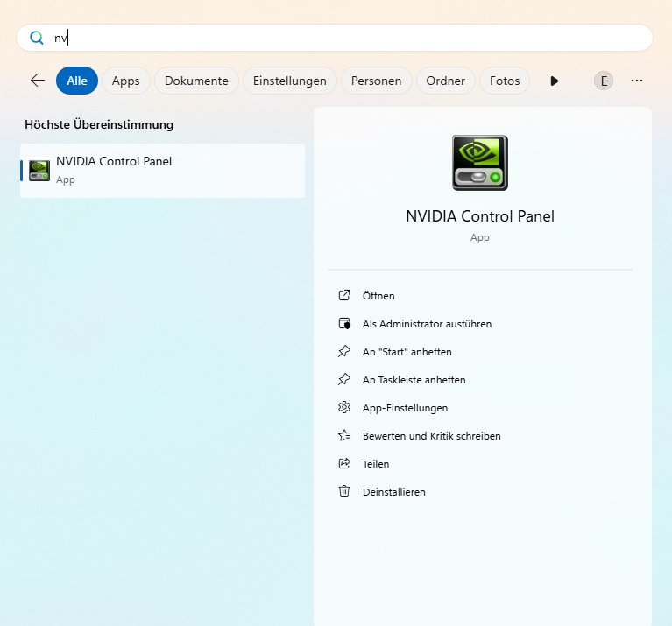Screen dimensions: 672x626
Task: Select An Taskleiste anheften
Action: [414, 380]
